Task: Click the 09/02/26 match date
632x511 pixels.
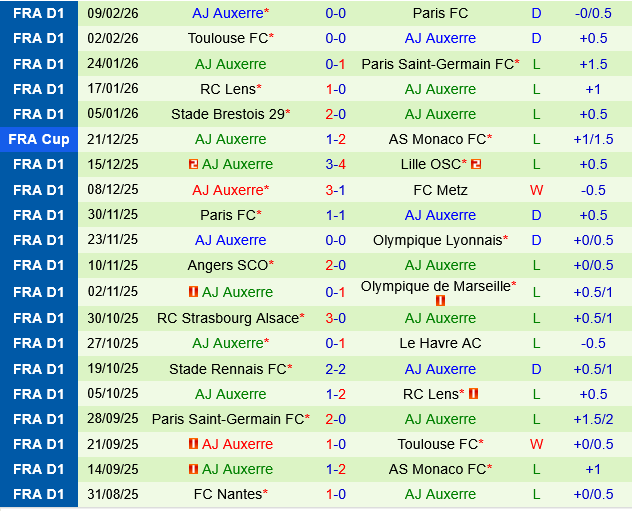Action: coord(113,13)
